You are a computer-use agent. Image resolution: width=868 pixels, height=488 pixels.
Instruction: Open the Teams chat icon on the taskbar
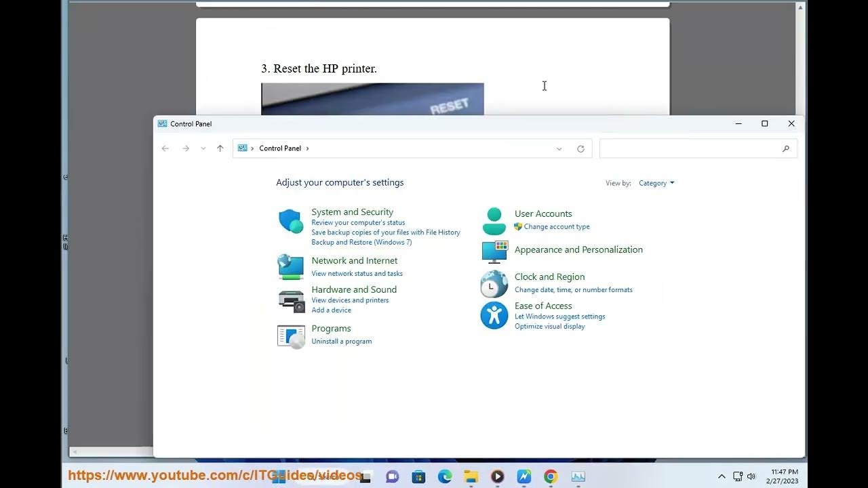point(392,476)
